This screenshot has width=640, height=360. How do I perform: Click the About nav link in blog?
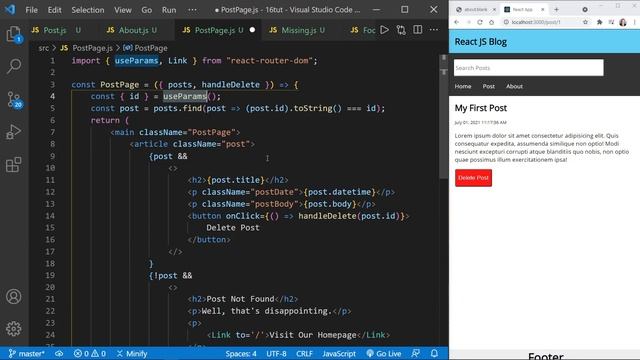(x=514, y=87)
